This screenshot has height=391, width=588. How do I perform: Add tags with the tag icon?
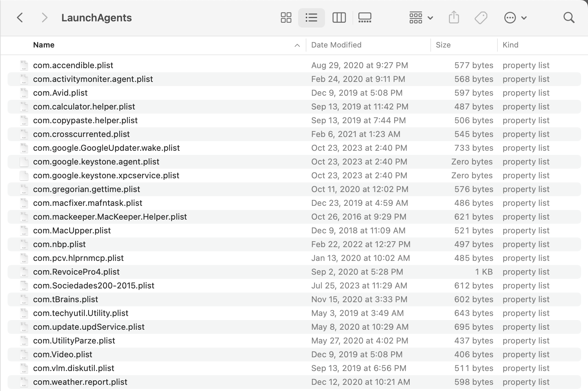481,18
